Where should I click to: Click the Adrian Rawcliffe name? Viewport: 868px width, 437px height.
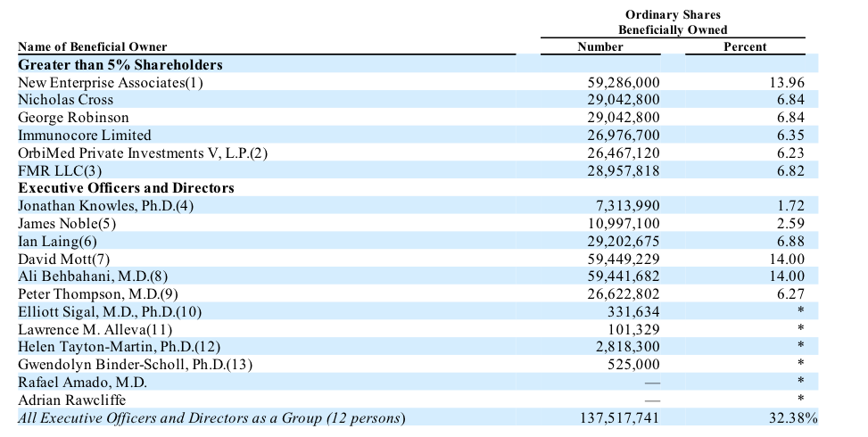(x=72, y=399)
